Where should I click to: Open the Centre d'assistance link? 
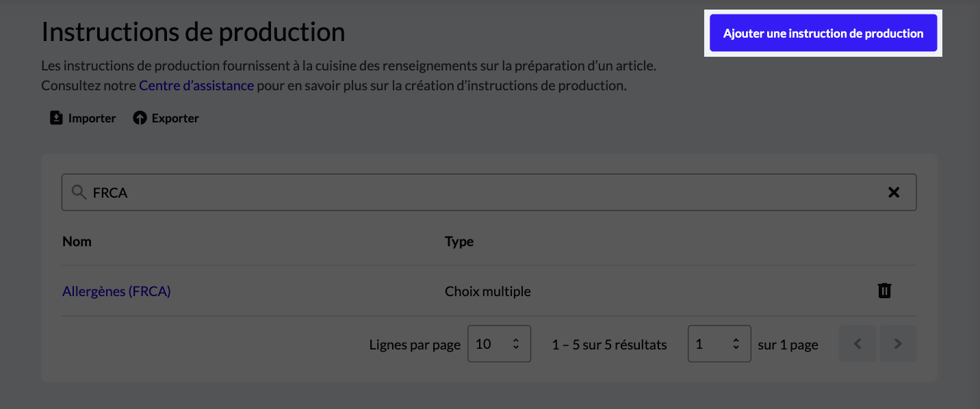(196, 85)
